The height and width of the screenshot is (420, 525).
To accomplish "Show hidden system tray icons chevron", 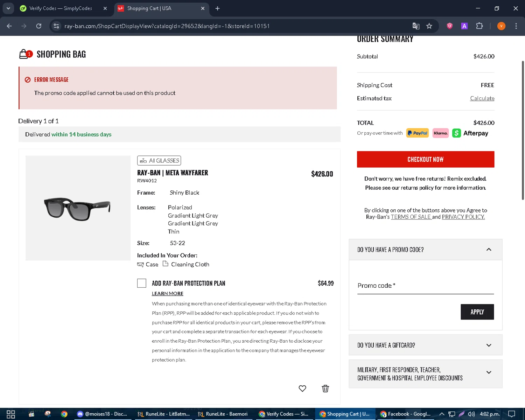I will click(442, 414).
